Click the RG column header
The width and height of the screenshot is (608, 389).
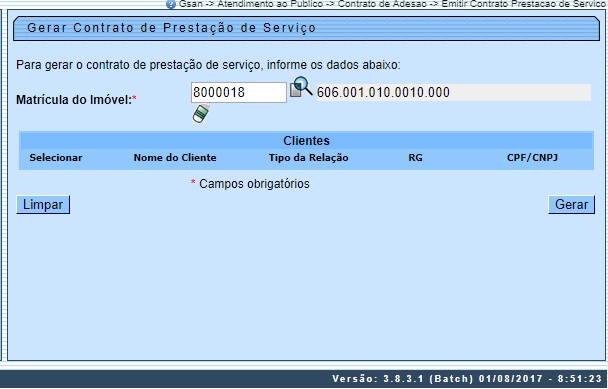pyautogui.click(x=415, y=158)
